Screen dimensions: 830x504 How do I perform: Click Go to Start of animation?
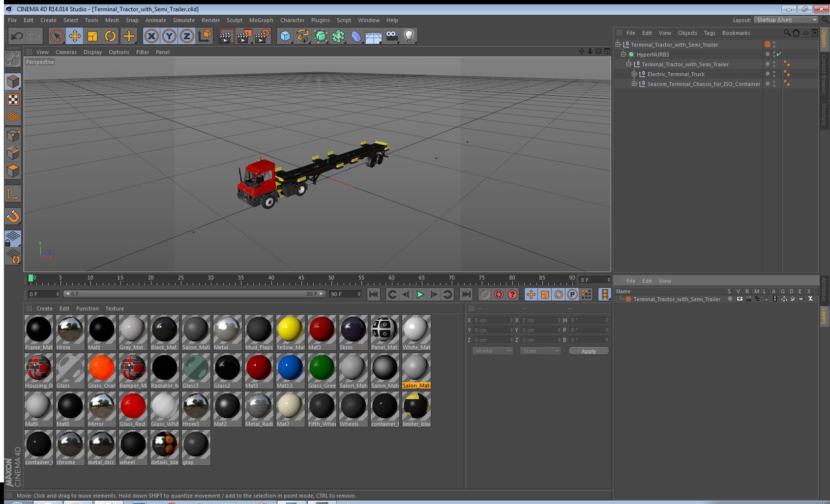click(374, 294)
